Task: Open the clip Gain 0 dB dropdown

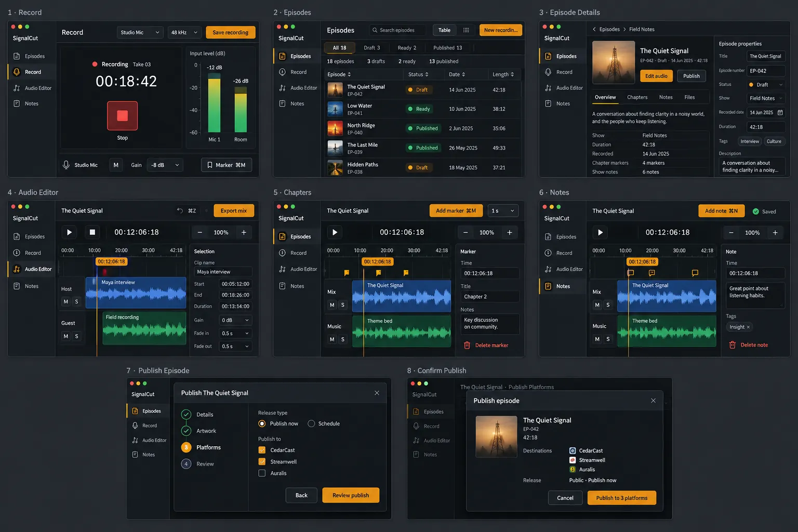Action: [235, 320]
